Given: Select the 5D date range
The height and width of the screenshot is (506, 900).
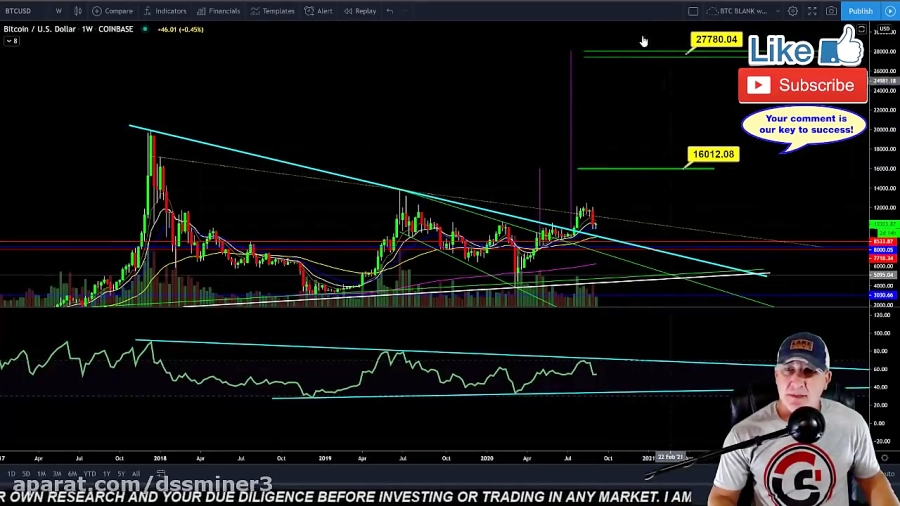Looking at the screenshot, I should point(26,474).
